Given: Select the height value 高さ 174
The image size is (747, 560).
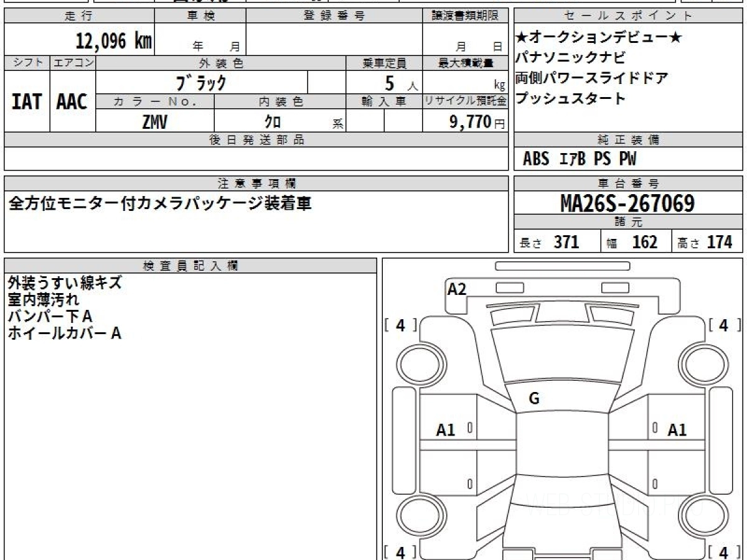Looking at the screenshot, I should coord(705,242).
